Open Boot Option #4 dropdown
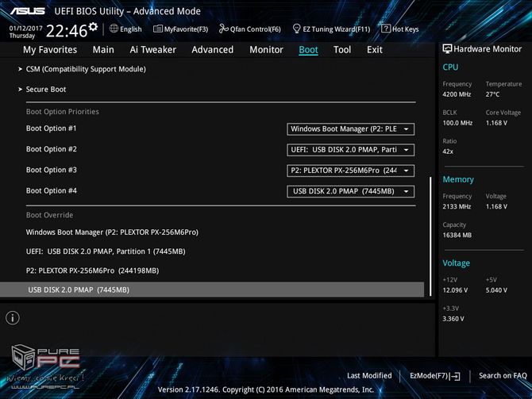Viewport: 532px width, 399px height. (x=350, y=191)
